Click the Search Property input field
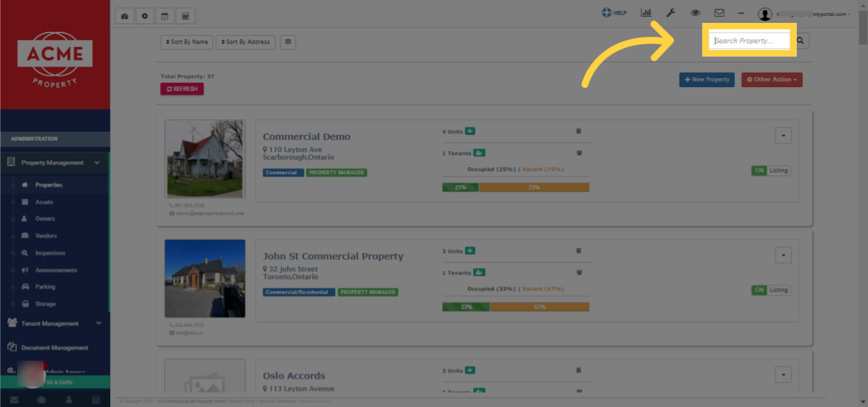The width and height of the screenshot is (868, 407). 750,41
